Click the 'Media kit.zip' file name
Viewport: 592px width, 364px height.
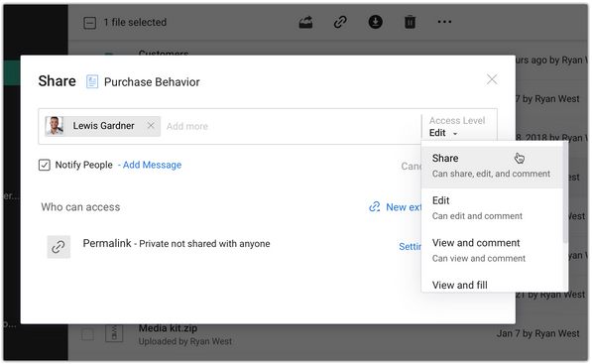[x=168, y=328]
